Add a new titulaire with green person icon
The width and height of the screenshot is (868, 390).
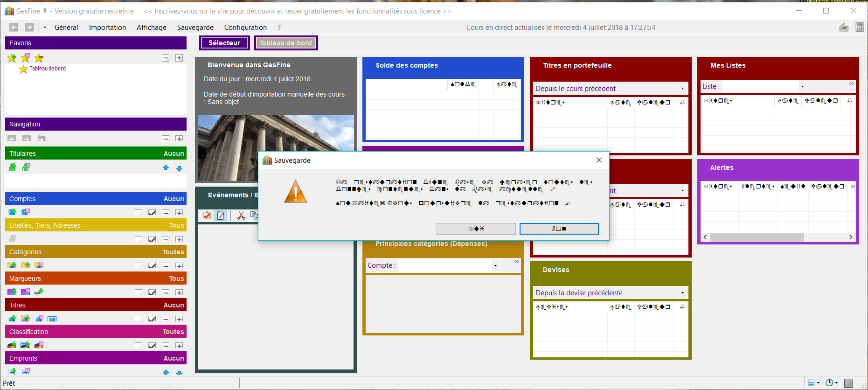(13, 167)
